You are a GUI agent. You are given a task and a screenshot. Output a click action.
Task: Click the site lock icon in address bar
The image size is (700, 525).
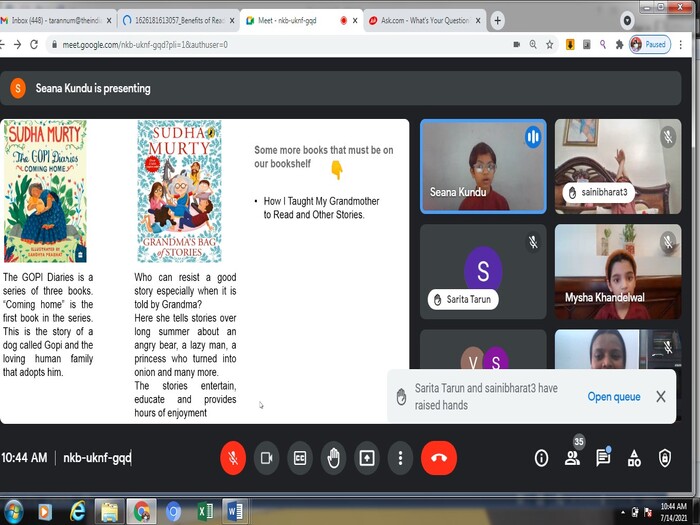54,45
